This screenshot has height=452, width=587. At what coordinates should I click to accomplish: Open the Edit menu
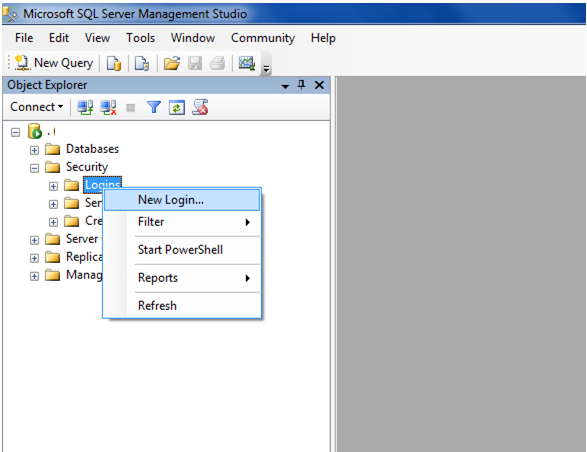pyautogui.click(x=59, y=38)
